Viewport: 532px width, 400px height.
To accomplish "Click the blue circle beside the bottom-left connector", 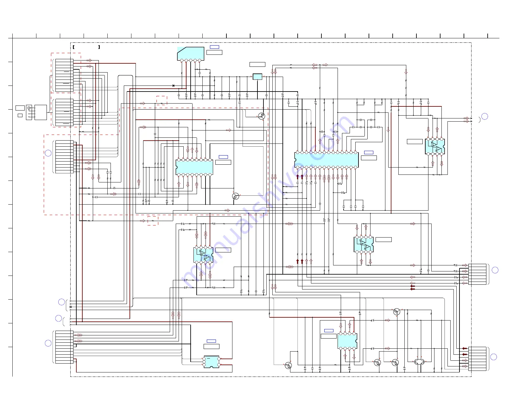I will coord(48,343).
